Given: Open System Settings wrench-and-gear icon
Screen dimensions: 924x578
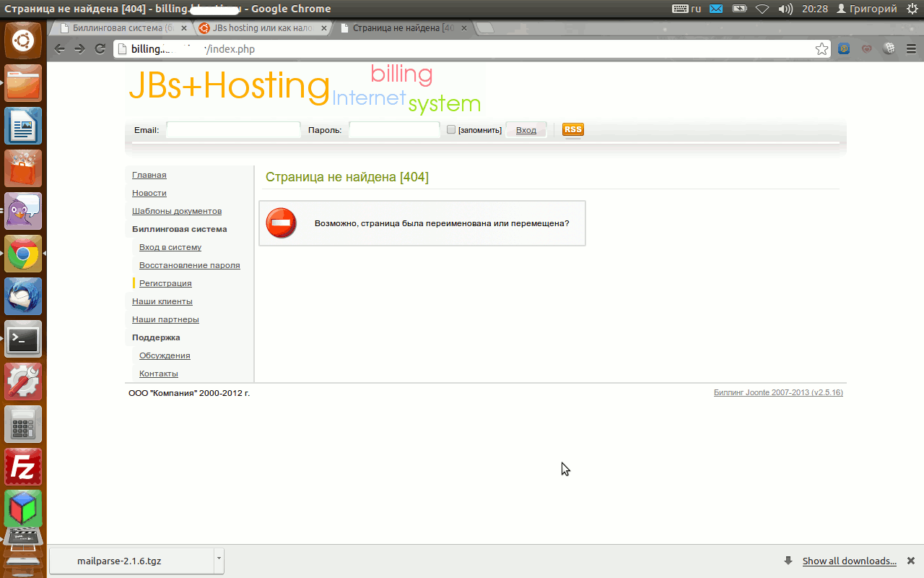Looking at the screenshot, I should click(23, 381).
